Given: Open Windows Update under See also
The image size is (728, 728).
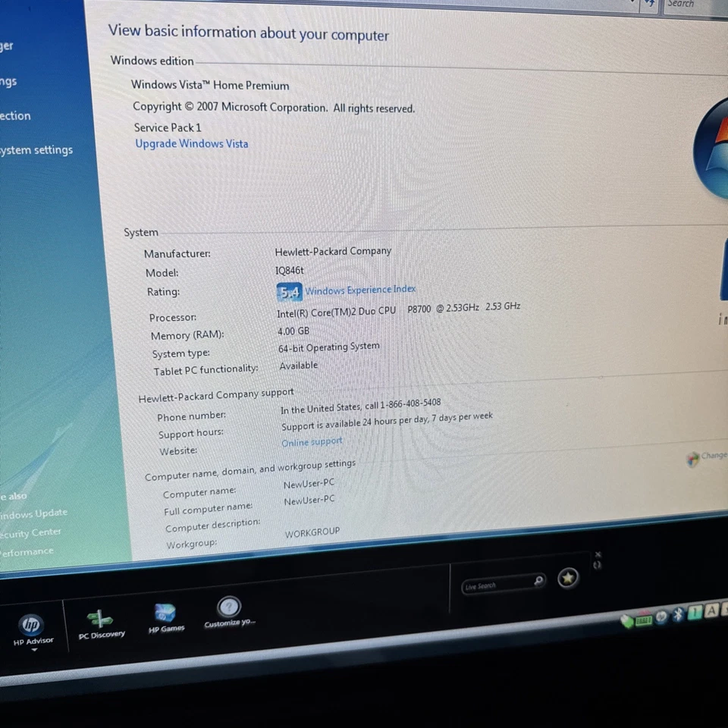Looking at the screenshot, I should click(x=33, y=513).
